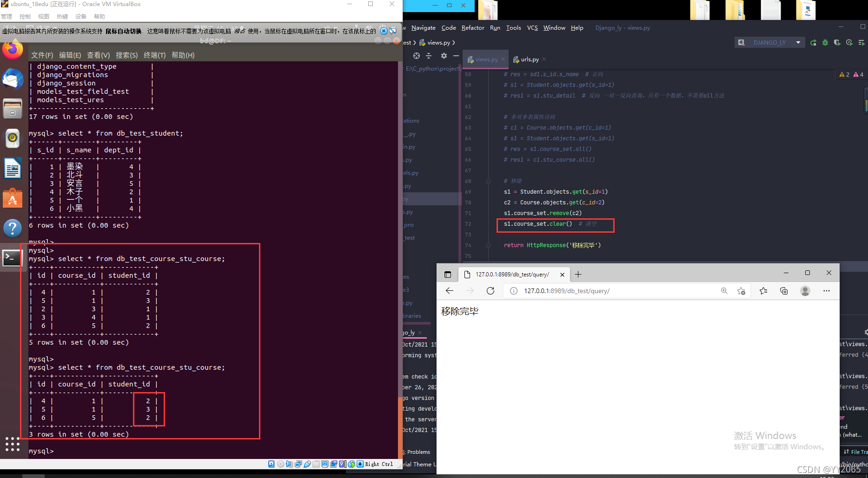868x478 pixels.
Task: Click the 移除完毕 text in browser page
Action: (x=460, y=311)
